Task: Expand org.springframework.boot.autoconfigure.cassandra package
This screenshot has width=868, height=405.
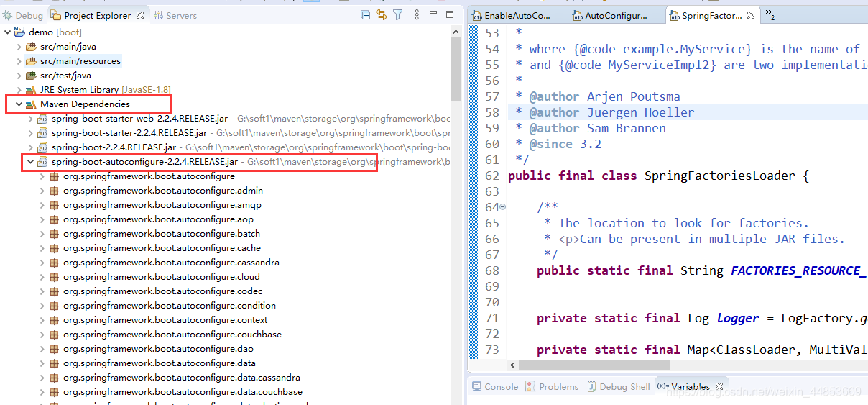Action: coord(42,263)
